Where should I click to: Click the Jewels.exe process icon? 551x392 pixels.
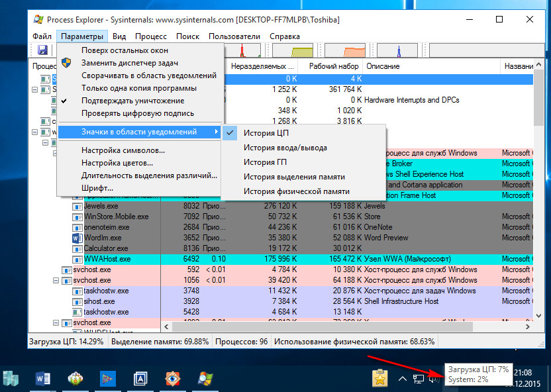point(77,206)
